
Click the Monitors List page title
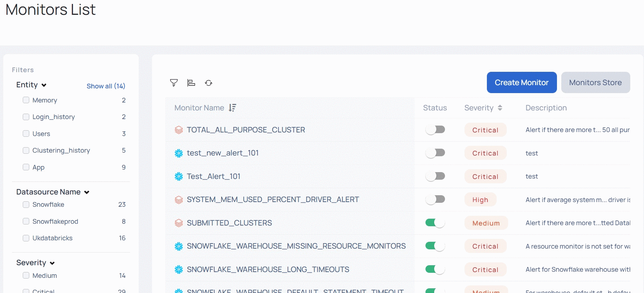[x=51, y=10]
